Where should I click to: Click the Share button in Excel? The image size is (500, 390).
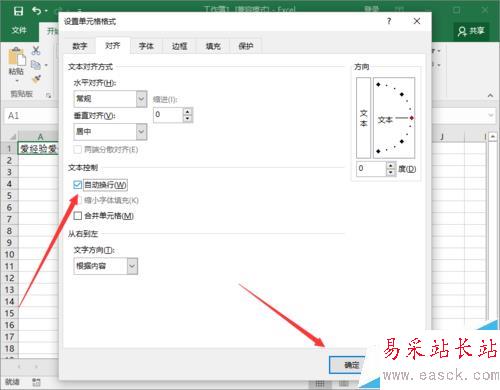coord(471,31)
